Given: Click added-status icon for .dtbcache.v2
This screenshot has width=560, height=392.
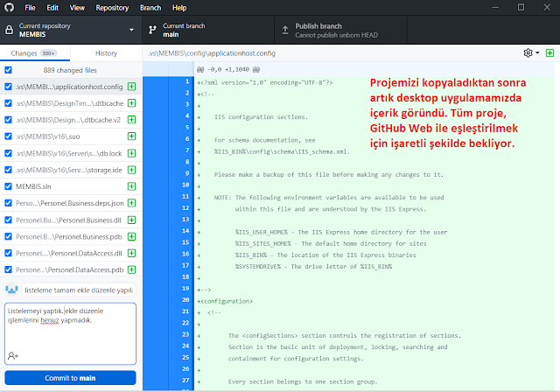Looking at the screenshot, I should point(132,120).
